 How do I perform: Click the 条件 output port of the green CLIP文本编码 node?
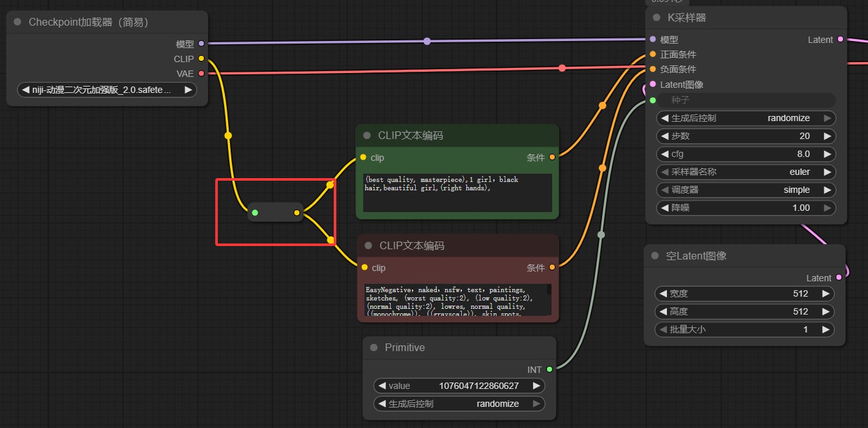(552, 158)
